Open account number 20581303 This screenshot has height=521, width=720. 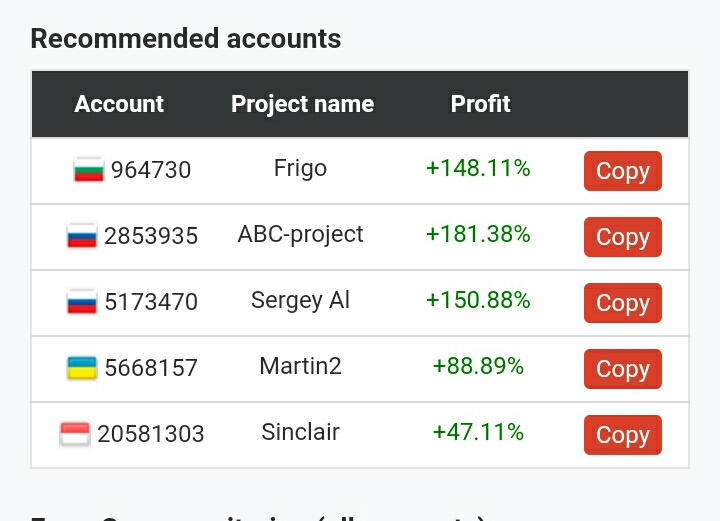151,434
